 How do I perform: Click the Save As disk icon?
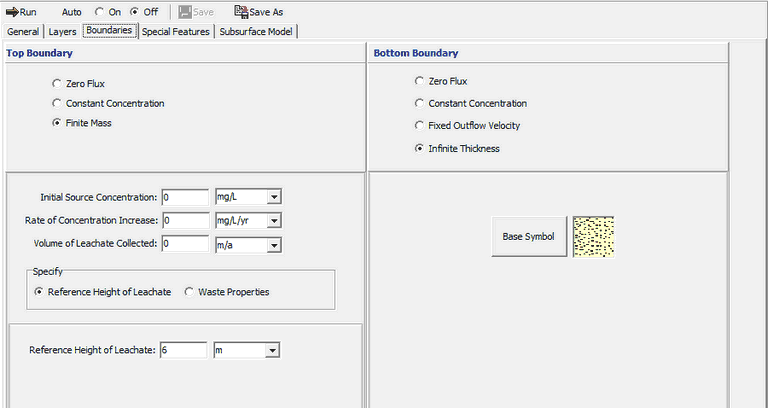[x=241, y=12]
